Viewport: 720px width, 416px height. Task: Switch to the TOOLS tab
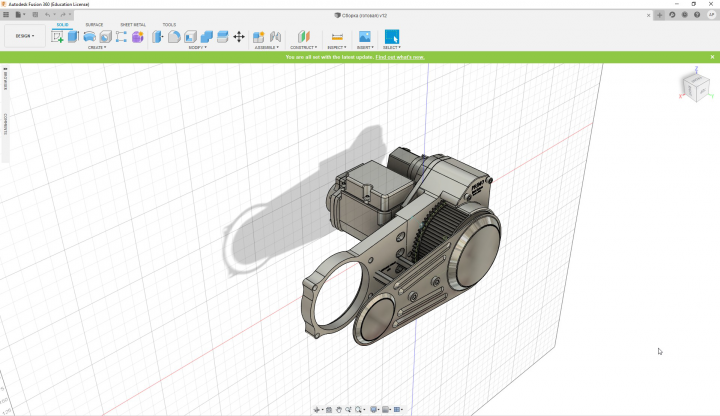(x=169, y=24)
